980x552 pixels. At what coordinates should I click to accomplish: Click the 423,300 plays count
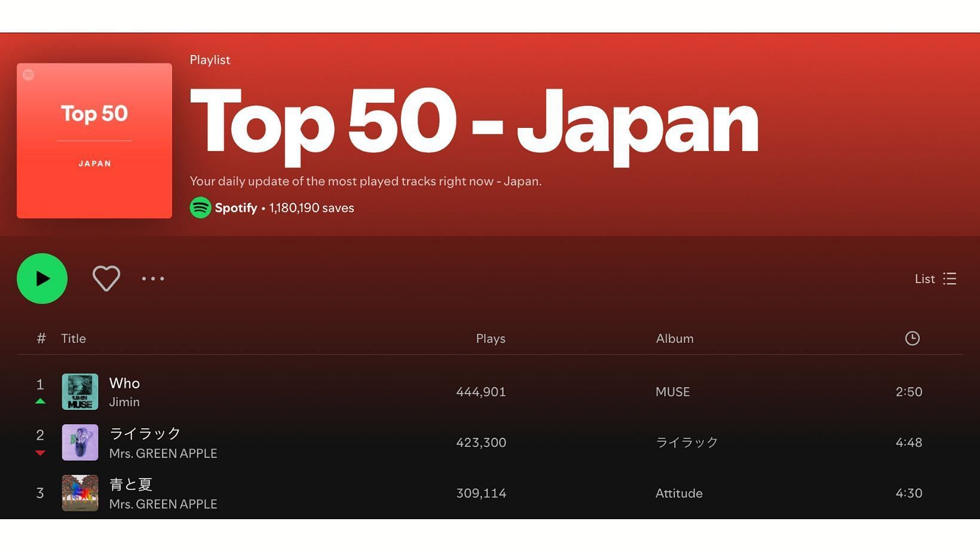point(481,443)
